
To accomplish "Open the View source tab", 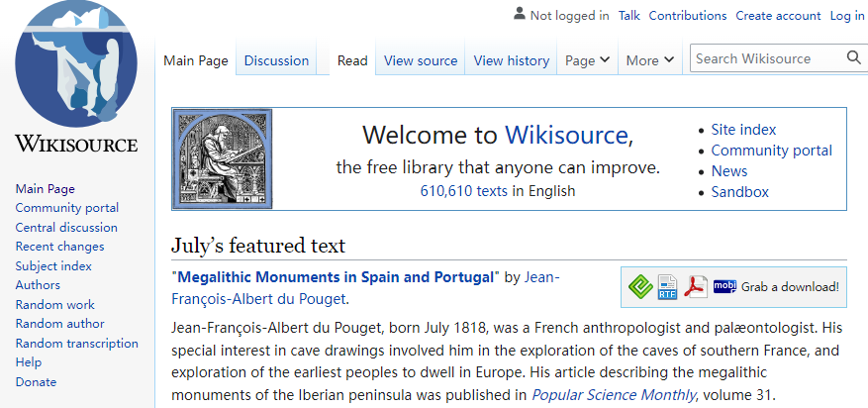I will click(421, 60).
